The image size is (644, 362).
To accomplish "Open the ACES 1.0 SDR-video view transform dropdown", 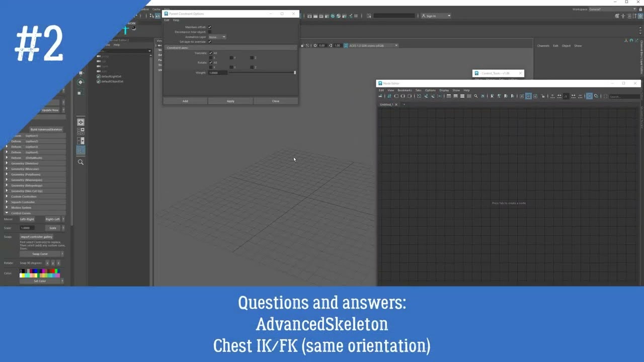I will pyautogui.click(x=373, y=45).
